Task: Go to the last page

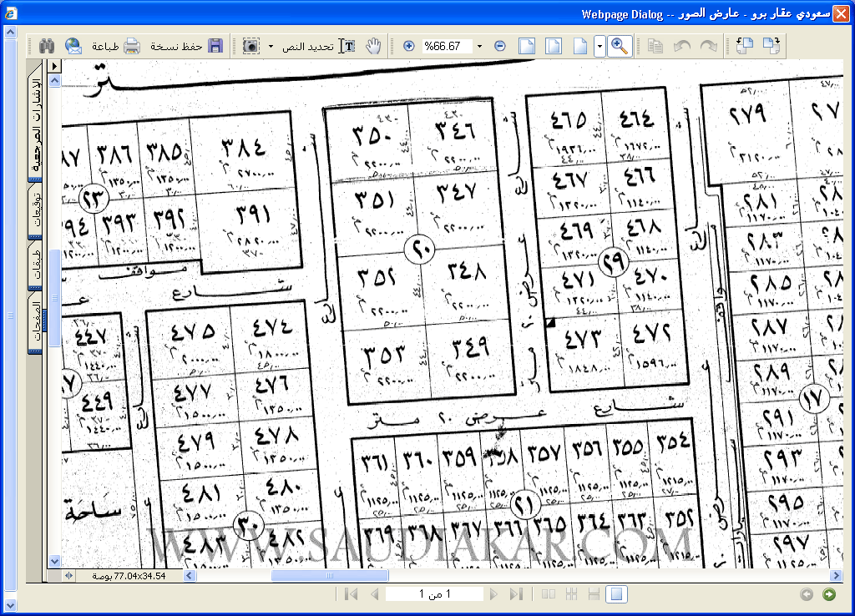Action: click(x=516, y=594)
